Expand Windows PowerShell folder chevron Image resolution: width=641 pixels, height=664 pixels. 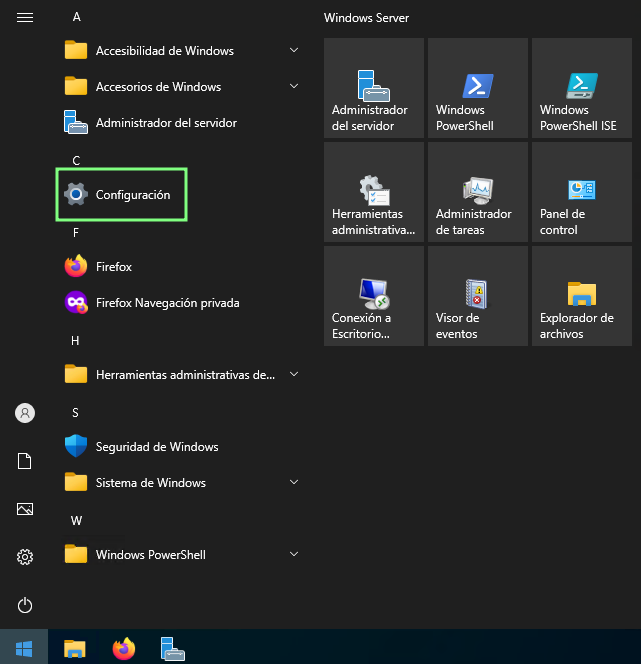pyautogui.click(x=294, y=554)
